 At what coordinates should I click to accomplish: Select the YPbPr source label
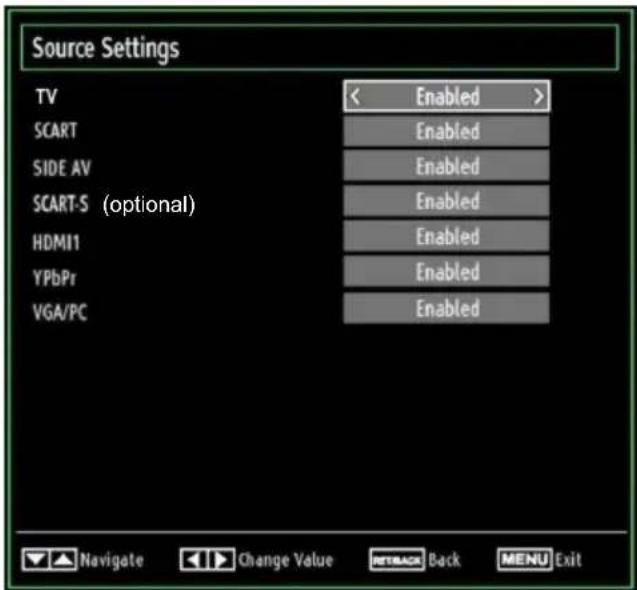point(54,278)
